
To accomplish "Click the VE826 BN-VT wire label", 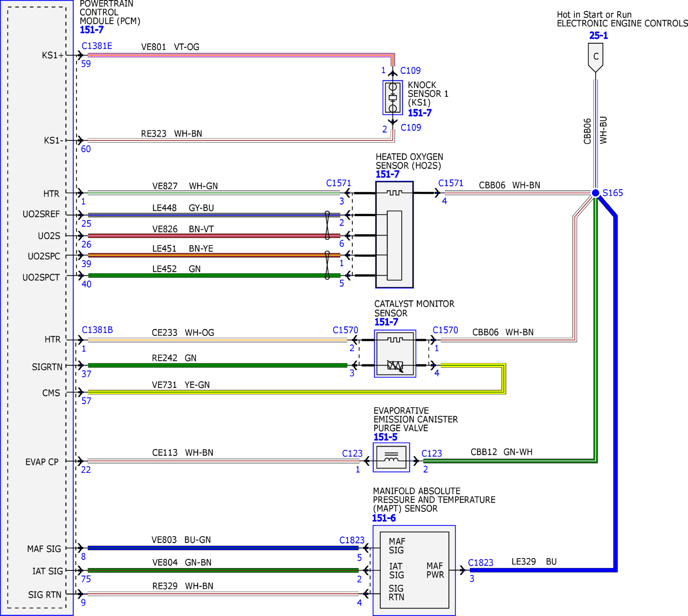I will pyautogui.click(x=183, y=229).
